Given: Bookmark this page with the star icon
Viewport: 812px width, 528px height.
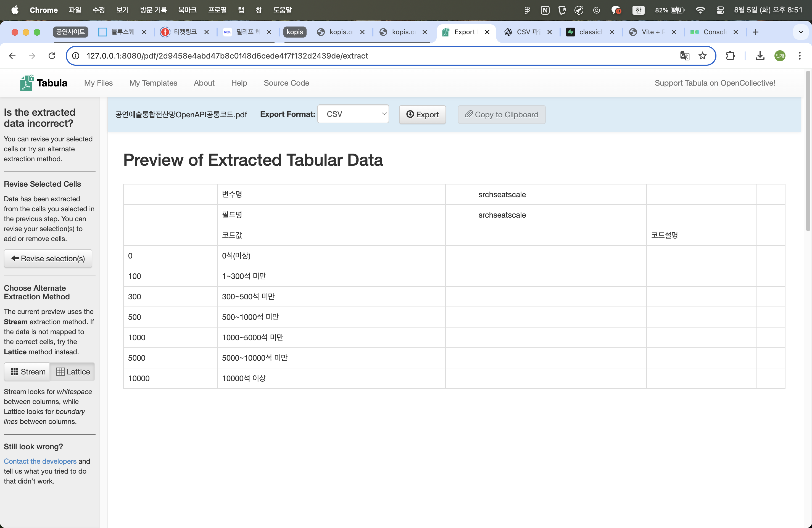Looking at the screenshot, I should 702,56.
